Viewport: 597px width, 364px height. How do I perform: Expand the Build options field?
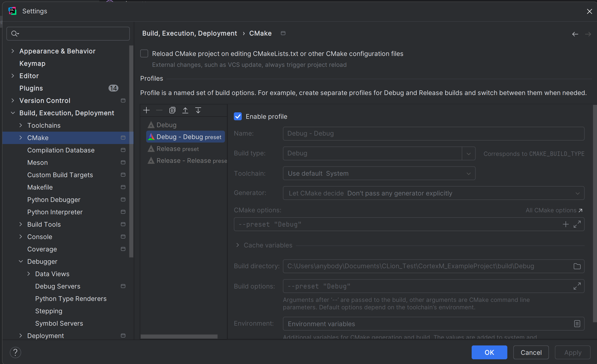577,286
